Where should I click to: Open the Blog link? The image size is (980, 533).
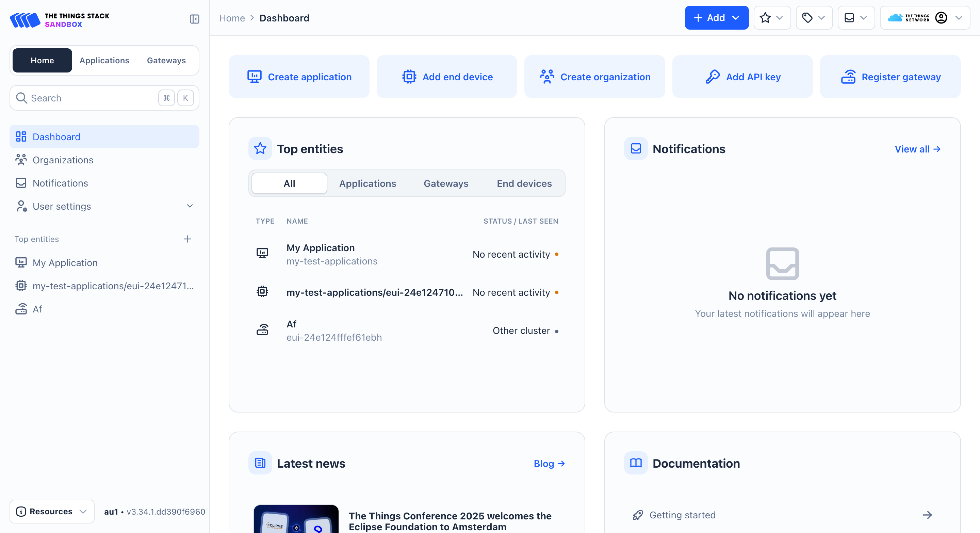point(549,463)
